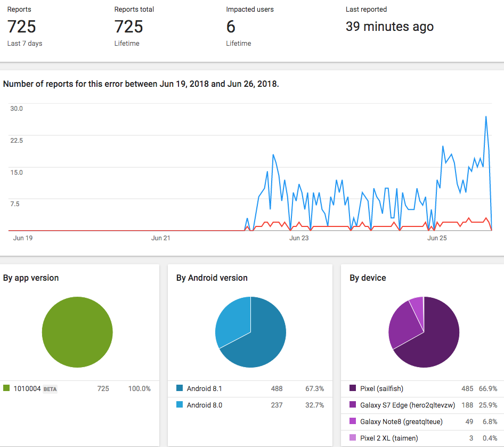Click the 22.5 y-axis label
504x447 pixels.
point(17,141)
